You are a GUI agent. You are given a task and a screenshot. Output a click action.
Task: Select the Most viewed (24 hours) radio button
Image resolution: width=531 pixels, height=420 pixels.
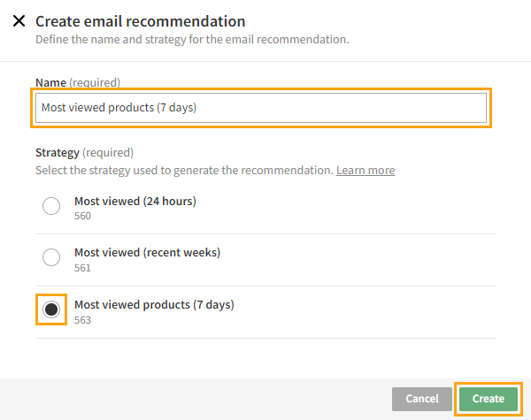tap(51, 207)
